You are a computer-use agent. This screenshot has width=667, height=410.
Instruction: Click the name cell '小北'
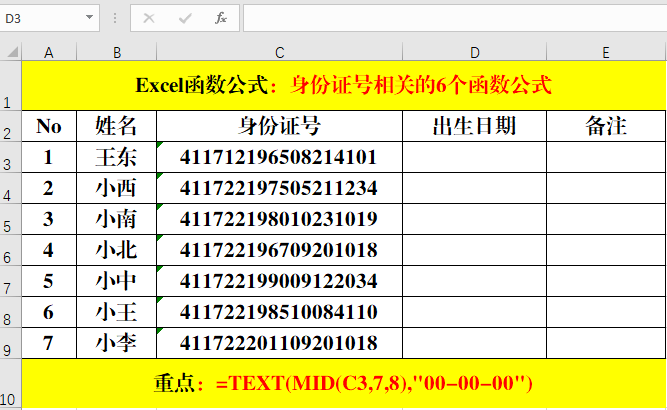tap(117, 251)
